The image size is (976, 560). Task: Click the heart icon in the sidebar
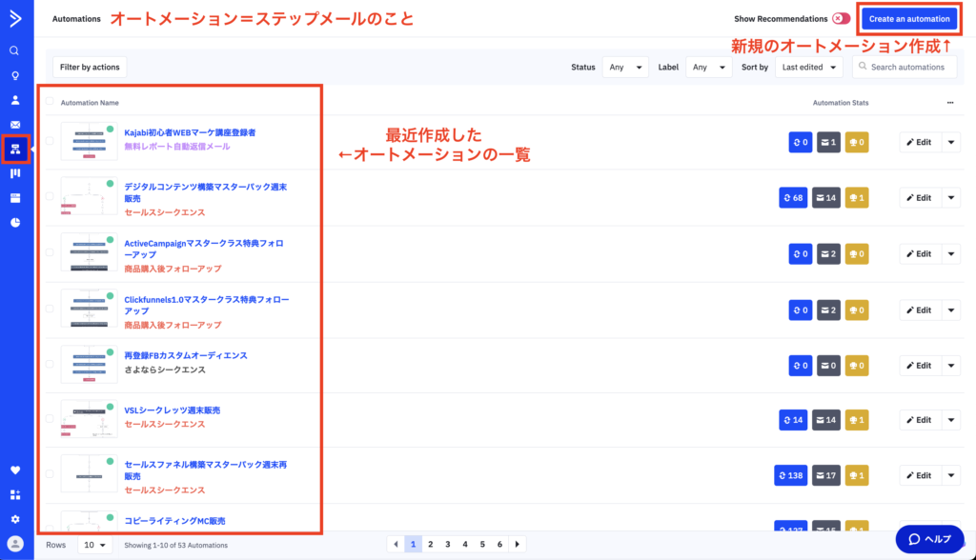[14, 470]
